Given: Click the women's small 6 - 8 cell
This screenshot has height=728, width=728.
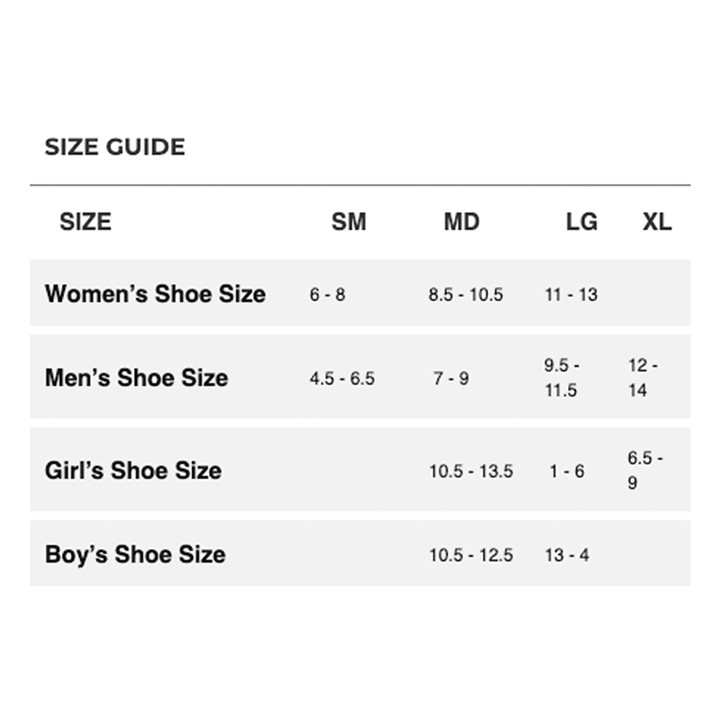Looking at the screenshot, I should pyautogui.click(x=328, y=295).
